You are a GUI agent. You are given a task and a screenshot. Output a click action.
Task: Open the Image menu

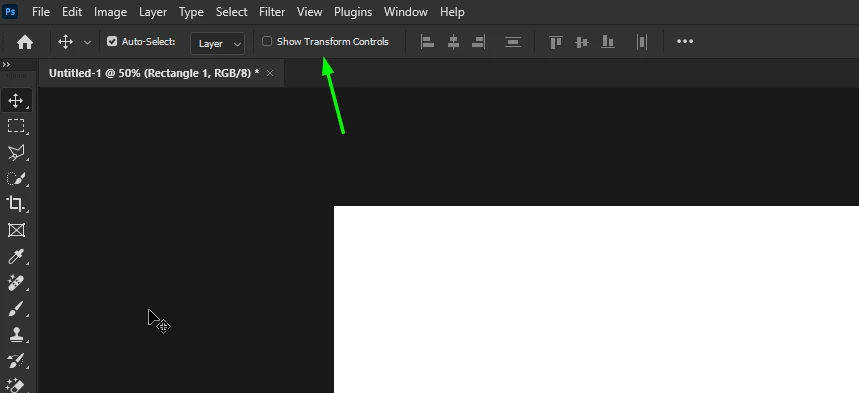[x=110, y=12]
